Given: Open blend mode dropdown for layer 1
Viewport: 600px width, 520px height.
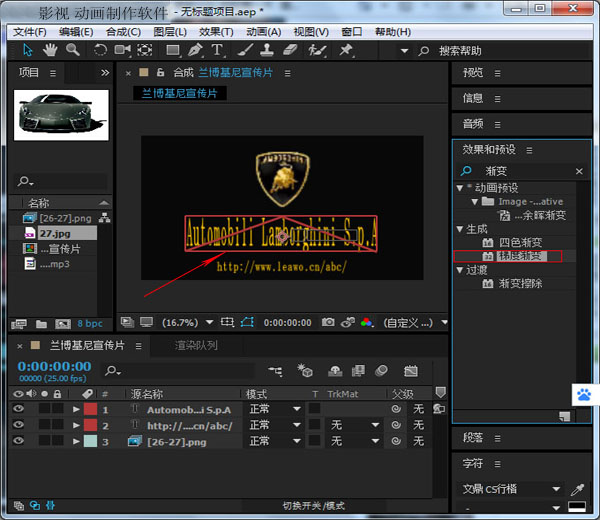Looking at the screenshot, I should (275, 409).
